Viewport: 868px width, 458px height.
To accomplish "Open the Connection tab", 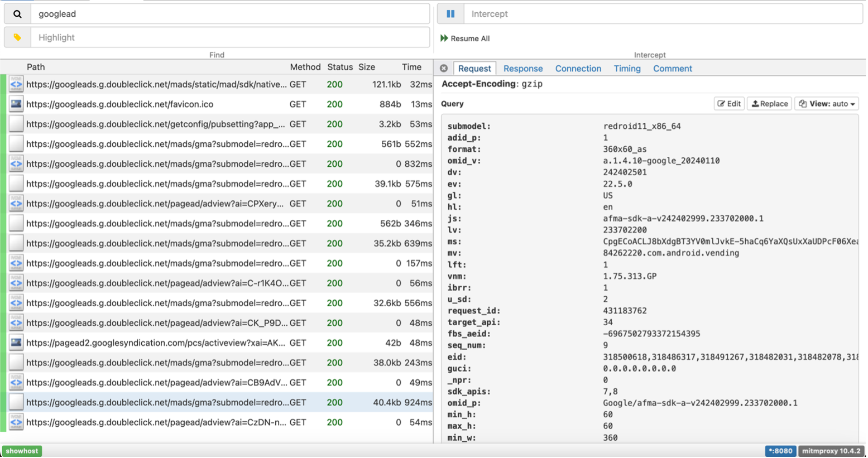I will pyautogui.click(x=578, y=69).
